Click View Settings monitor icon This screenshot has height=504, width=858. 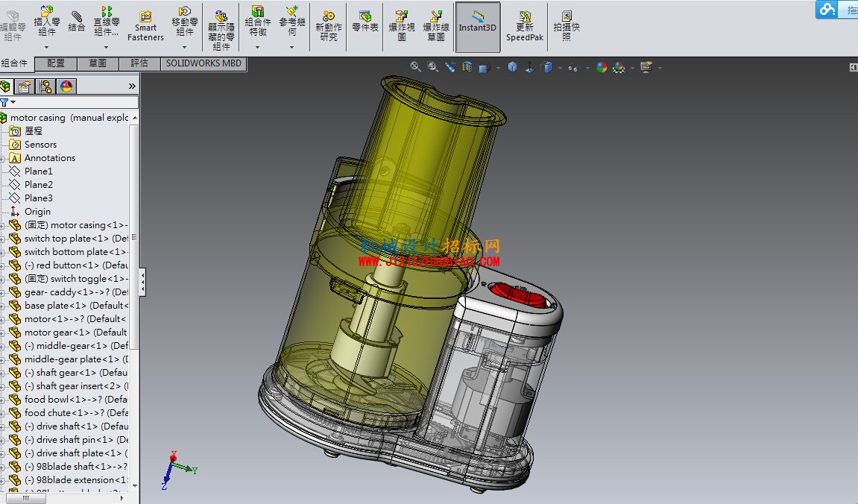click(646, 67)
